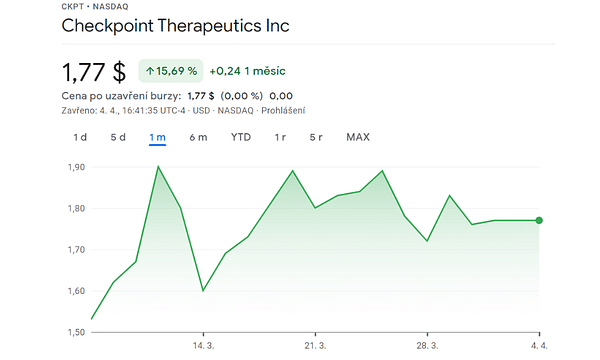Click the green endpoint dot on chart
The width and height of the screenshot is (600, 360).
(539, 220)
